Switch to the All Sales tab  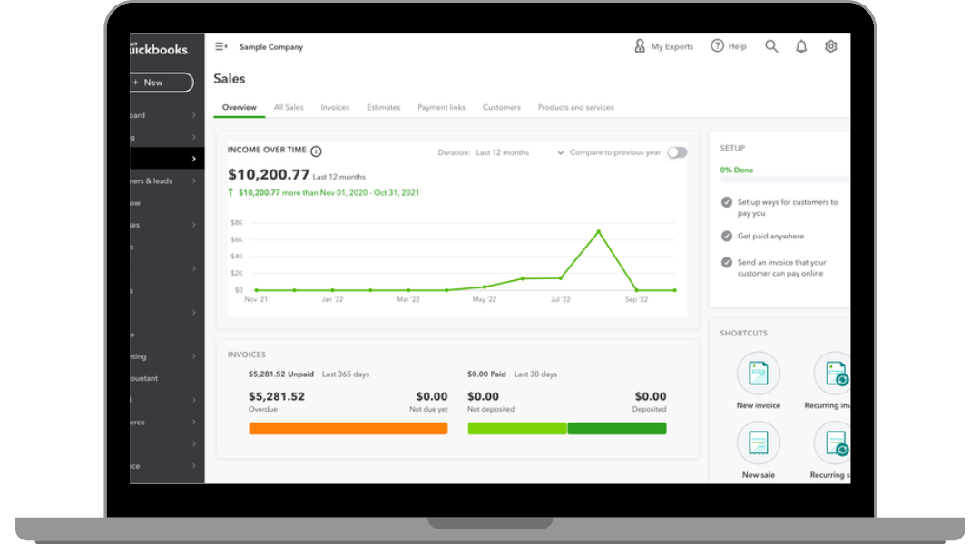click(x=289, y=108)
